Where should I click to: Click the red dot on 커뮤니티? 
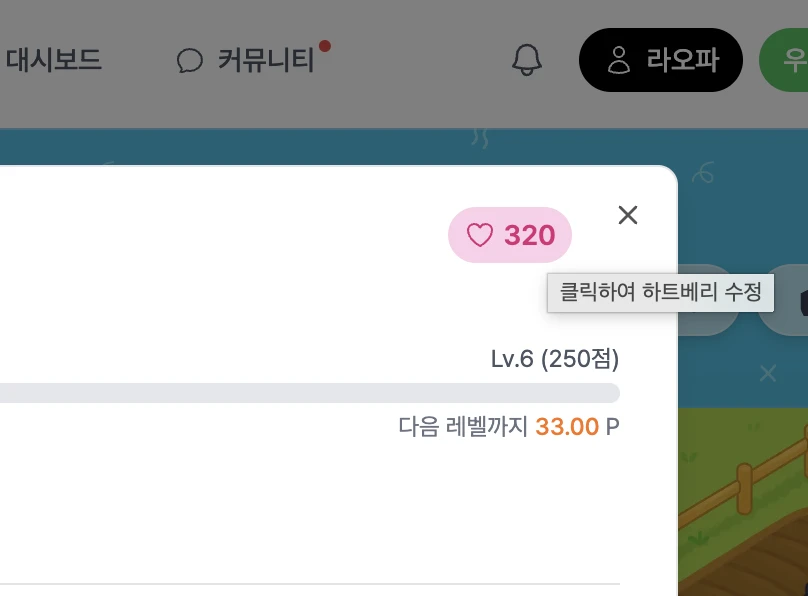click(325, 46)
